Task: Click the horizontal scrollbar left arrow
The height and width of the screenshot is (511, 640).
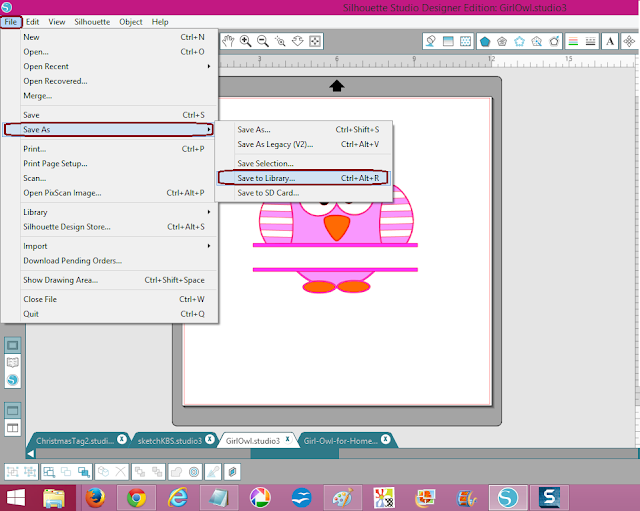Action: tap(31, 453)
